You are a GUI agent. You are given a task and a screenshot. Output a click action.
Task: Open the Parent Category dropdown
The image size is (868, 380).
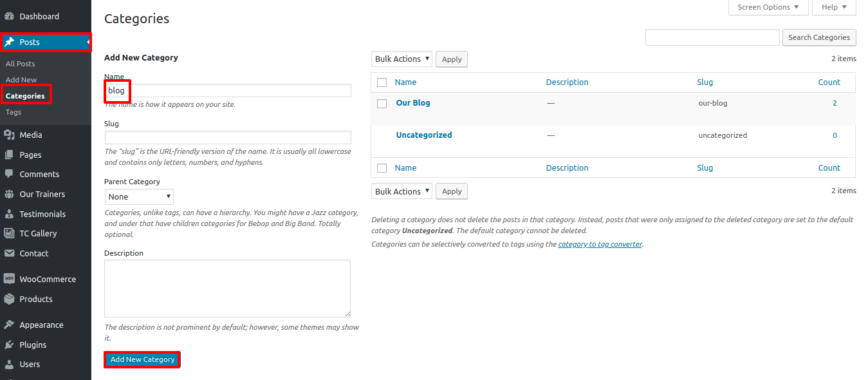[139, 196]
